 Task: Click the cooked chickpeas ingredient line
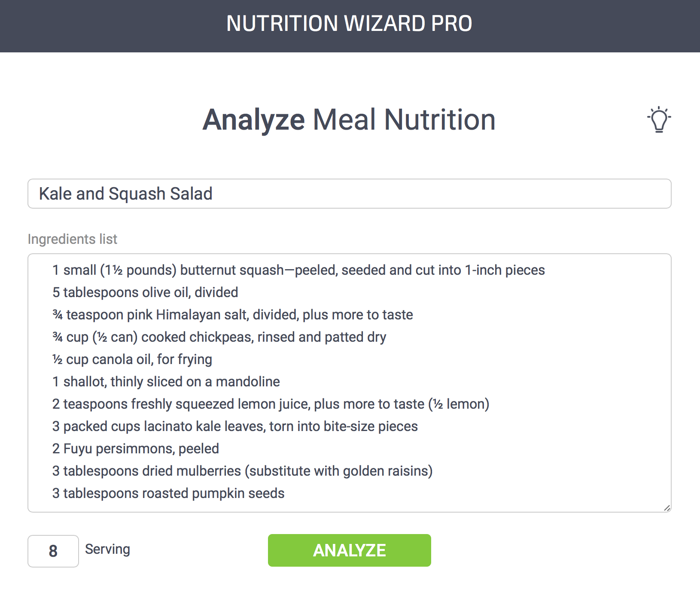tap(219, 337)
